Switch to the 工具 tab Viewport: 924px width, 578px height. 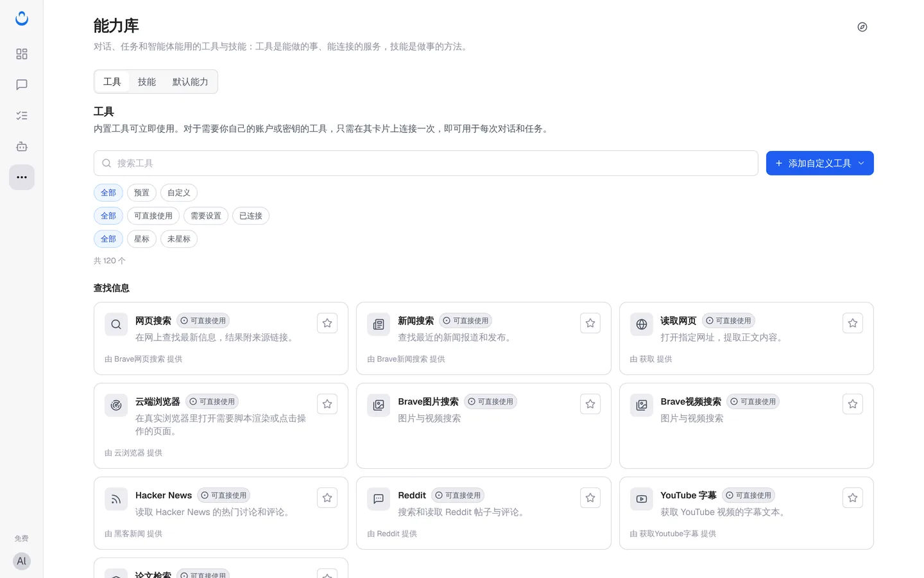[112, 82]
